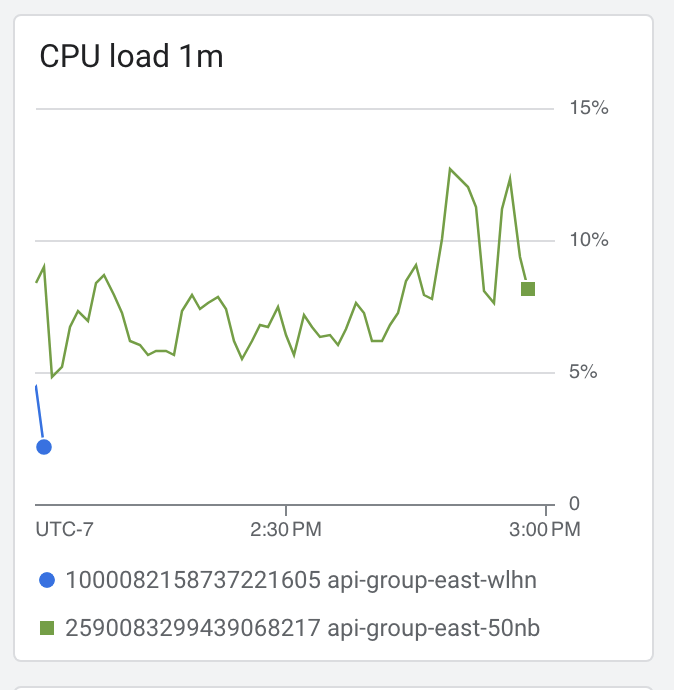Select the blue circle endpoint marker on chart
Viewport: 674px width, 690px height.
pos(44,447)
